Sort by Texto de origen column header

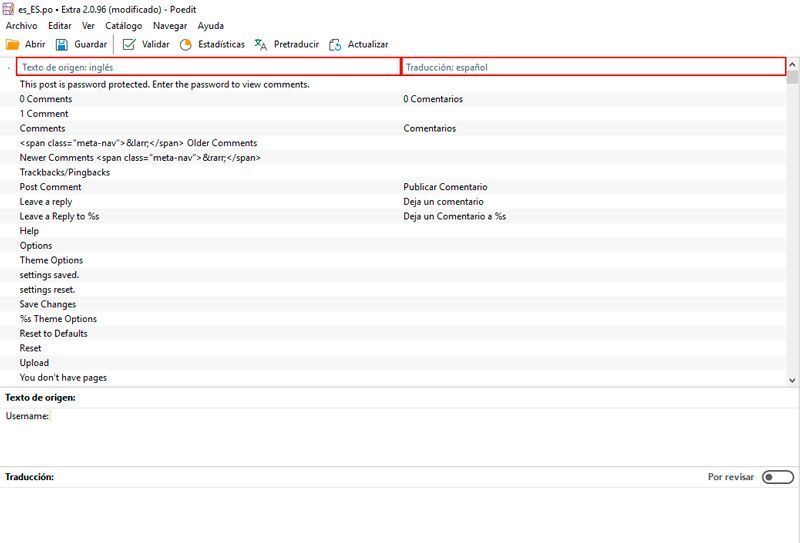(208, 67)
